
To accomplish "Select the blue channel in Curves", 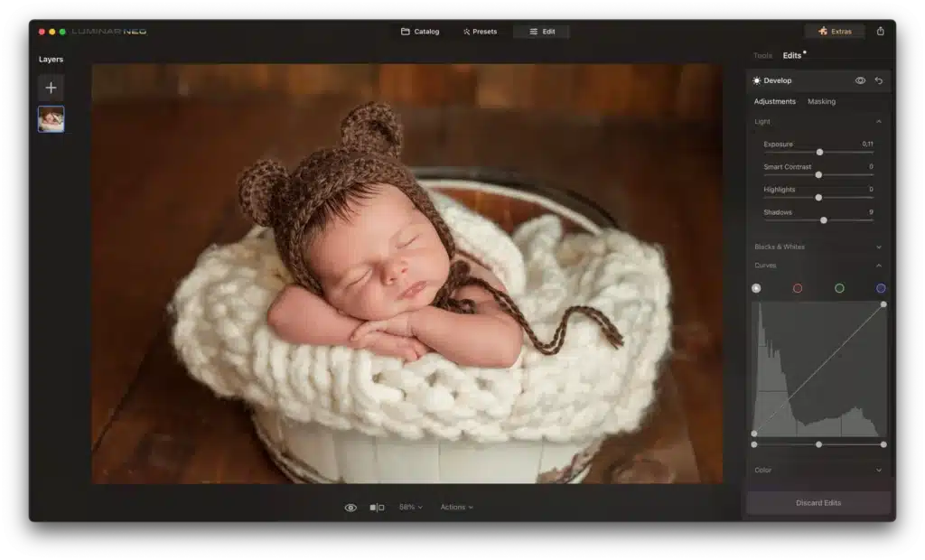I will 880,287.
